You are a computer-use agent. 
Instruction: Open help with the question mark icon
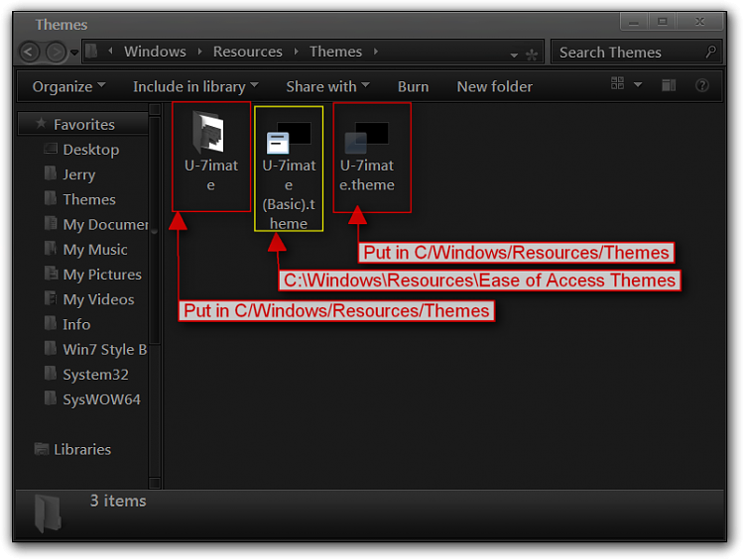(x=701, y=85)
